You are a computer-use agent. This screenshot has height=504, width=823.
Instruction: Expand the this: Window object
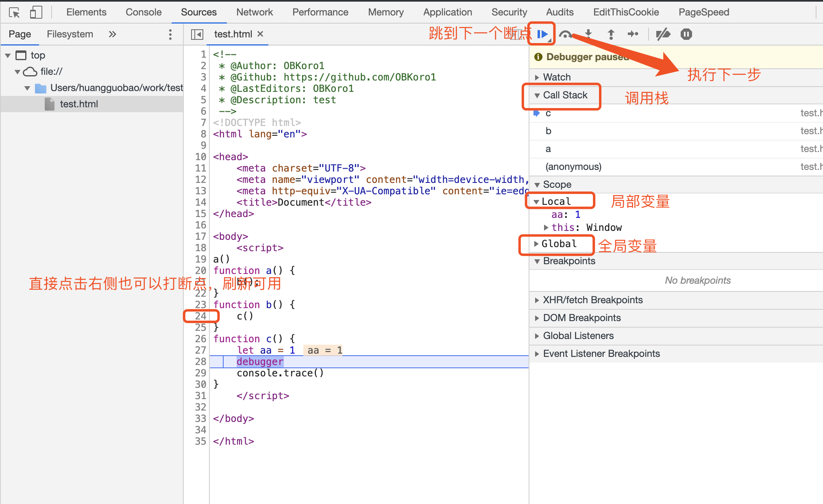[x=546, y=228]
